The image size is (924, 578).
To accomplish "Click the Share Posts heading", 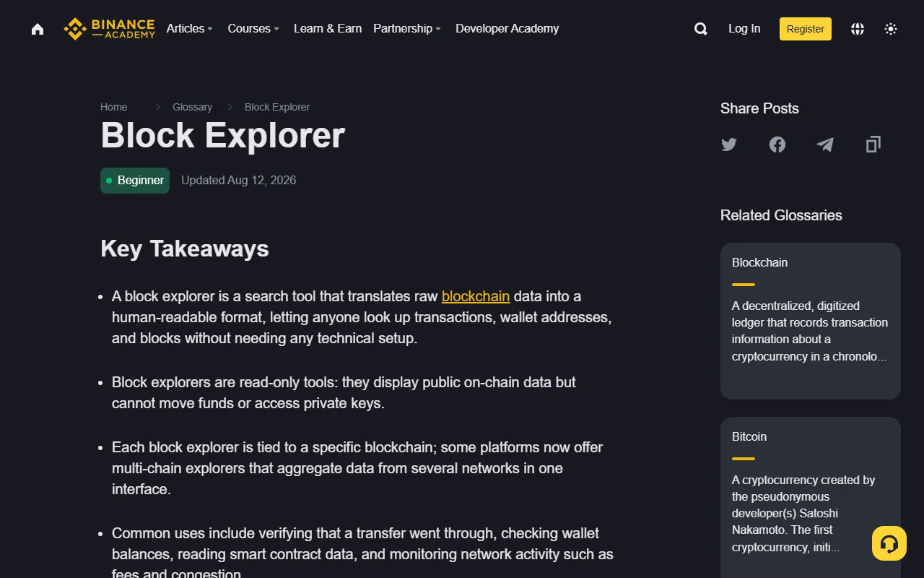I will pos(759,108).
